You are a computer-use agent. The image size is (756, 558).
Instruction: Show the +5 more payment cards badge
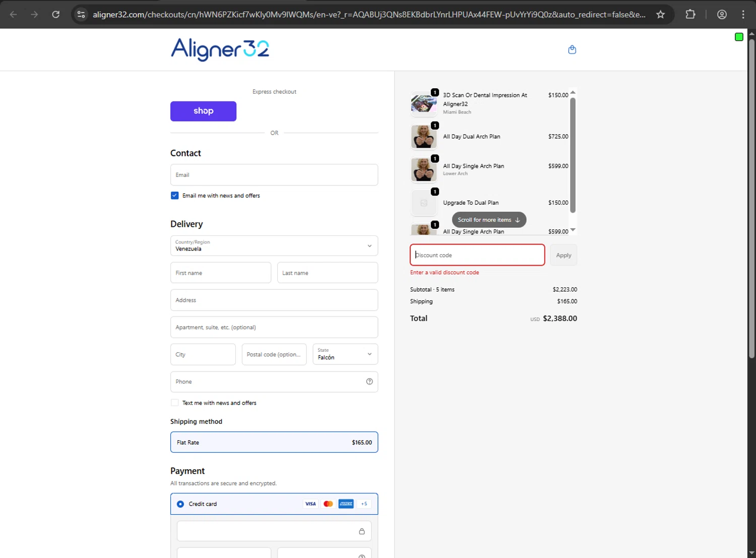(x=364, y=504)
